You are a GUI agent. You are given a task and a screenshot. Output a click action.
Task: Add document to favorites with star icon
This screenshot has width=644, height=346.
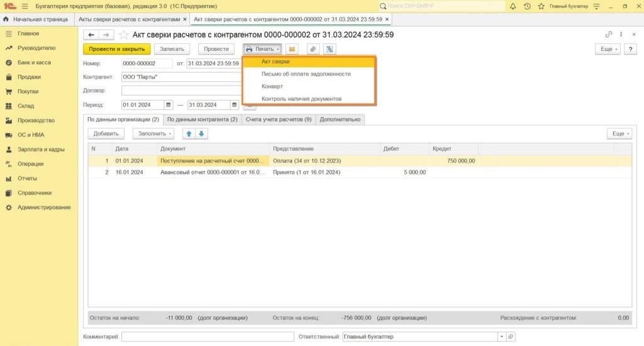click(x=123, y=35)
